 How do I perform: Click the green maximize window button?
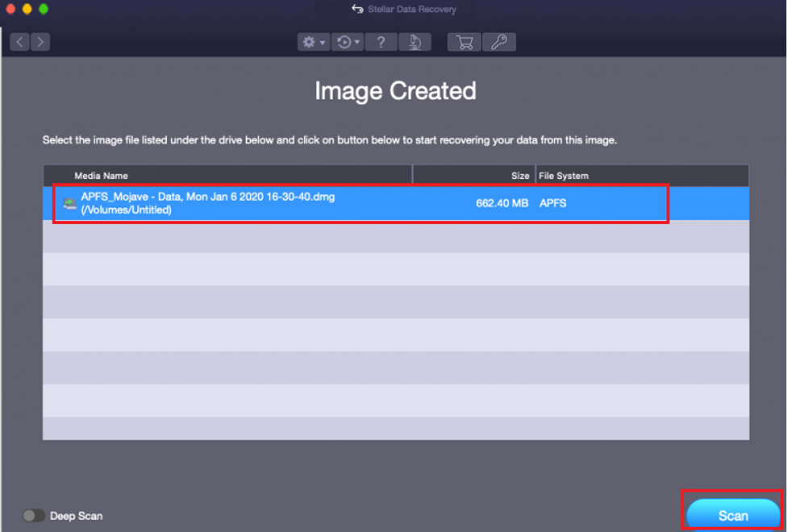pos(44,9)
